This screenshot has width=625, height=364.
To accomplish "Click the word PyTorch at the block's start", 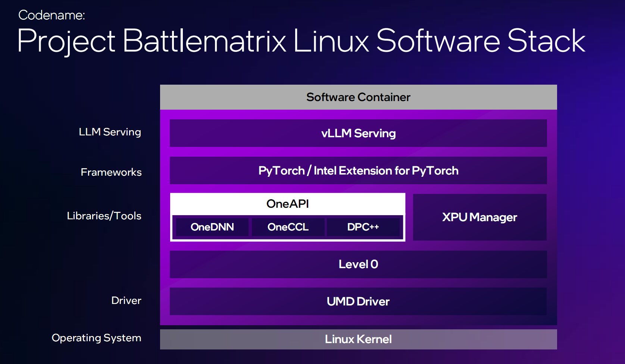I will coord(281,171).
